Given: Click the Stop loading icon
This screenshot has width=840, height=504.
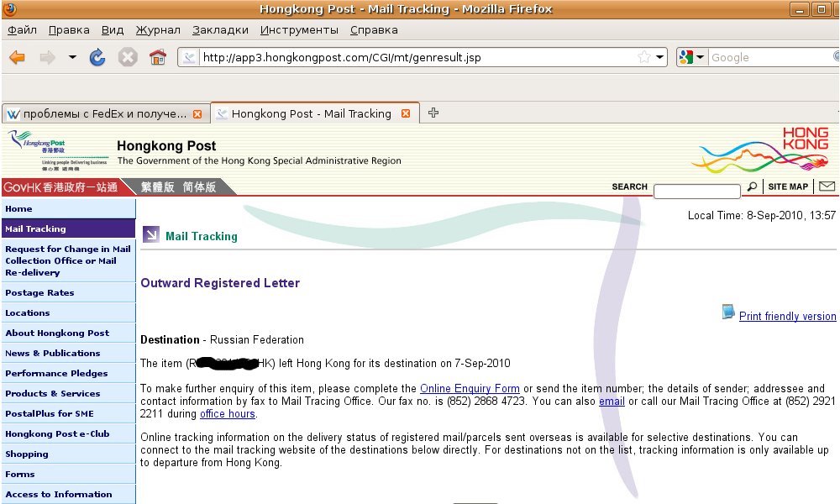Looking at the screenshot, I should (128, 57).
